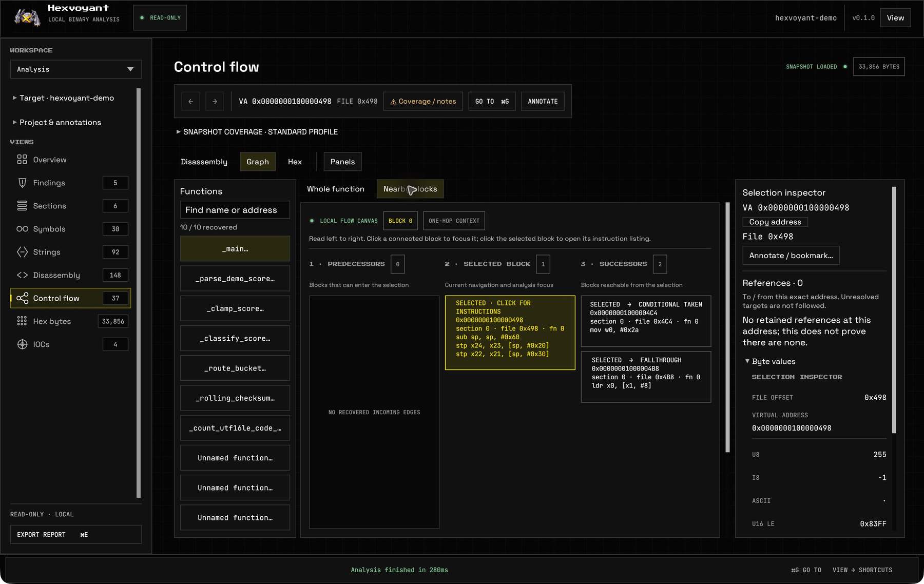This screenshot has height=584, width=924.
Task: Select the _main… function
Action: click(x=235, y=249)
